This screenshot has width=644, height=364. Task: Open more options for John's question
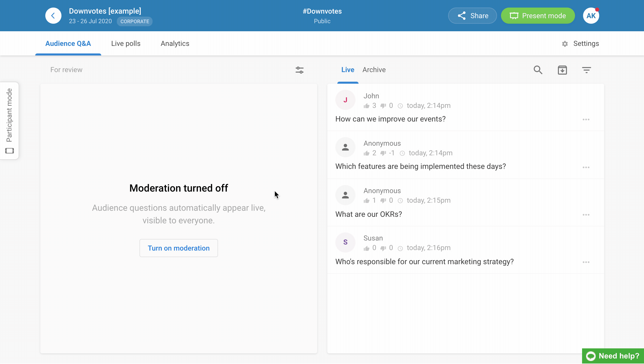[586, 119]
